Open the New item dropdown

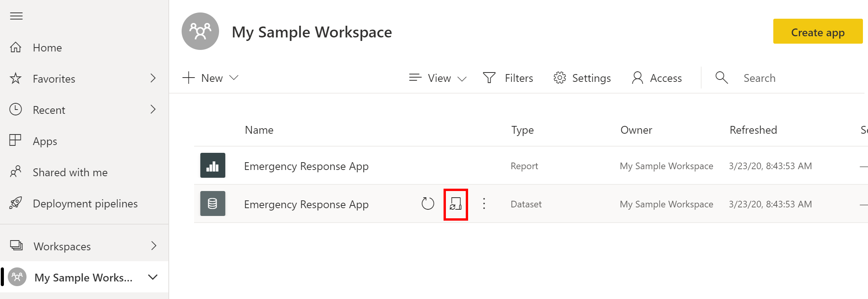[x=210, y=78]
